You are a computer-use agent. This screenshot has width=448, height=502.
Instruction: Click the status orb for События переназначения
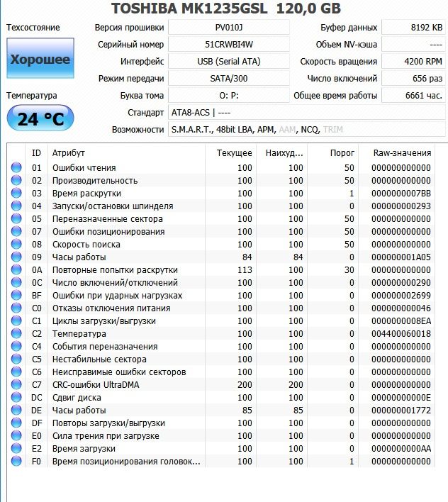[x=16, y=346]
